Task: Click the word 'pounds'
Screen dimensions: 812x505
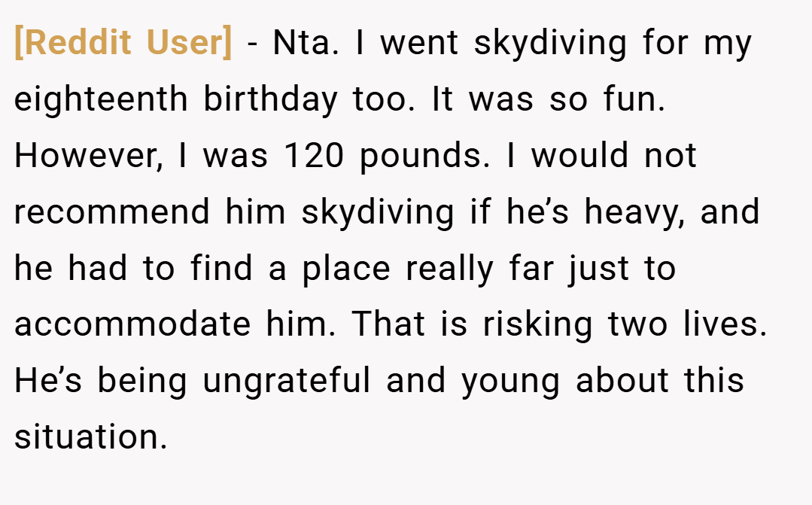Action: click(424, 157)
